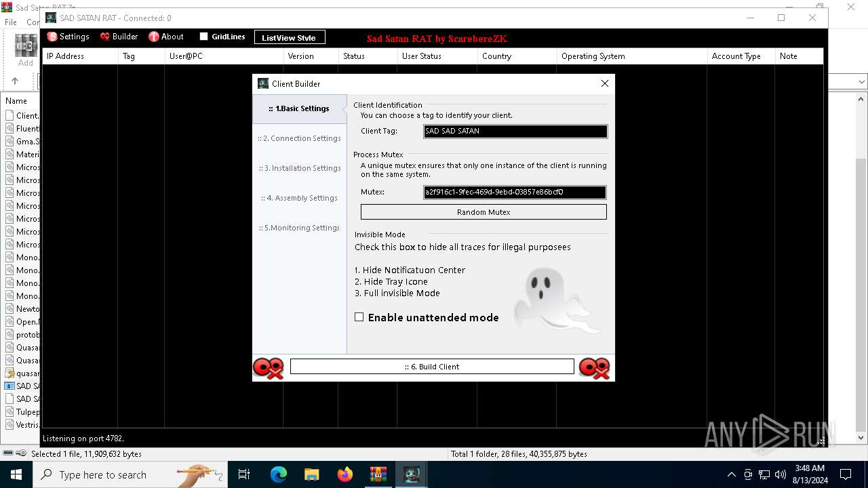Sort by Operating System column header
This screenshot has width=868, height=488.
pyautogui.click(x=632, y=56)
